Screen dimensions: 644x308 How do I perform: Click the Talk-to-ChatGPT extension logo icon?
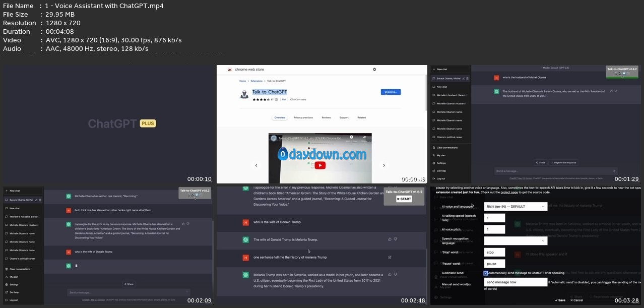click(244, 94)
